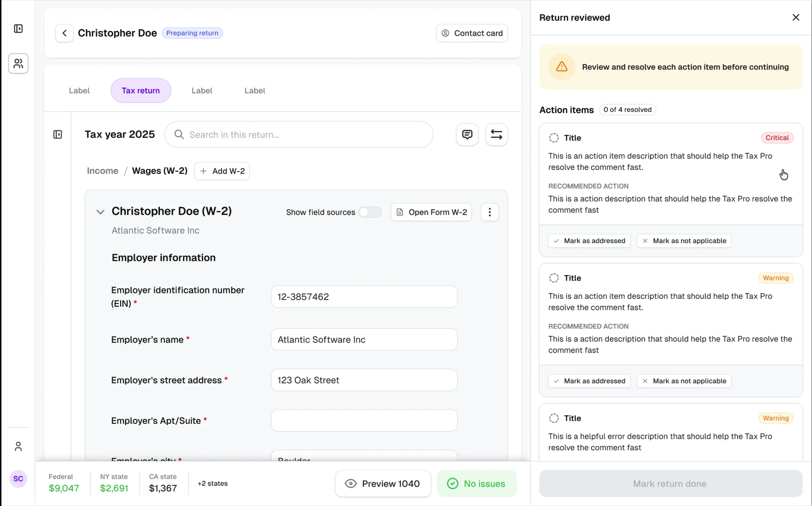
Task: Click the Federal $9,047 amount
Action: [x=64, y=488]
